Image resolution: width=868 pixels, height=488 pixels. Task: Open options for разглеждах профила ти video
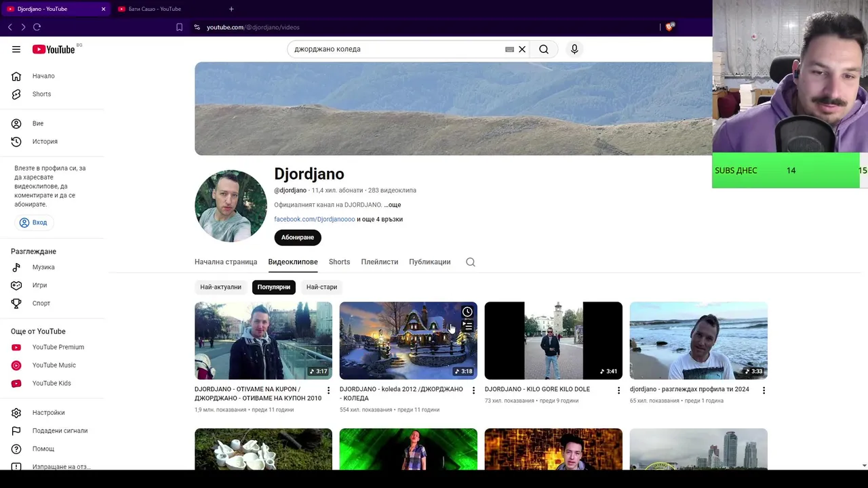tap(764, 390)
